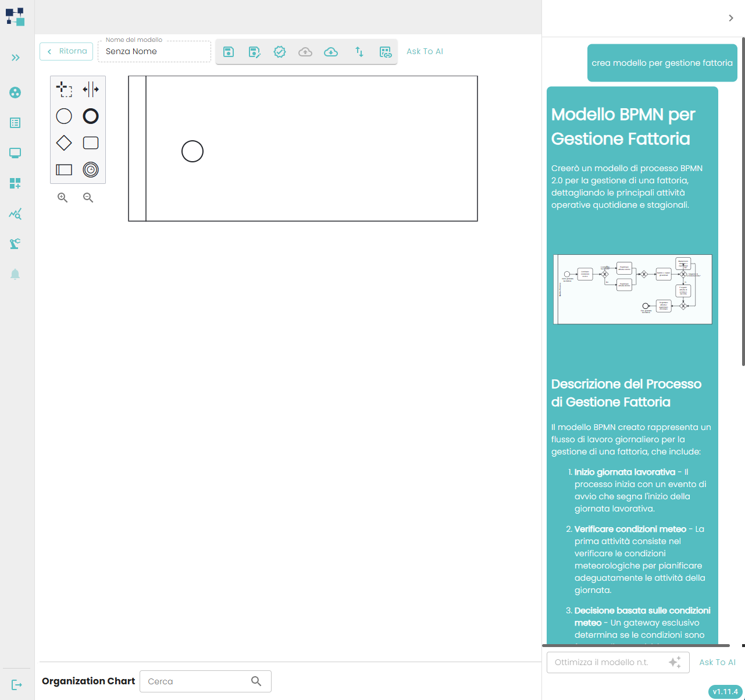Click the 'Organization Chart' label

pos(88,681)
